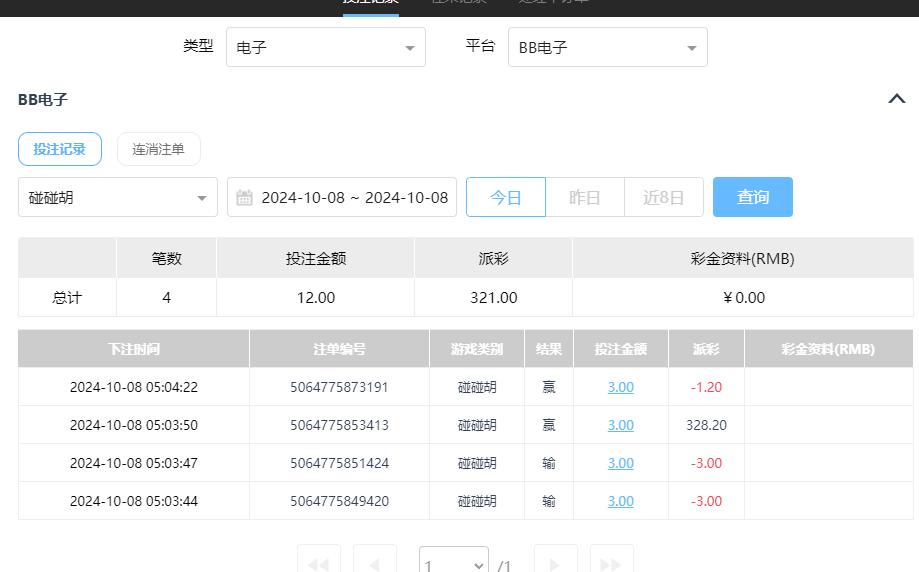
Task: Jump to last page of results
Action: (611, 562)
